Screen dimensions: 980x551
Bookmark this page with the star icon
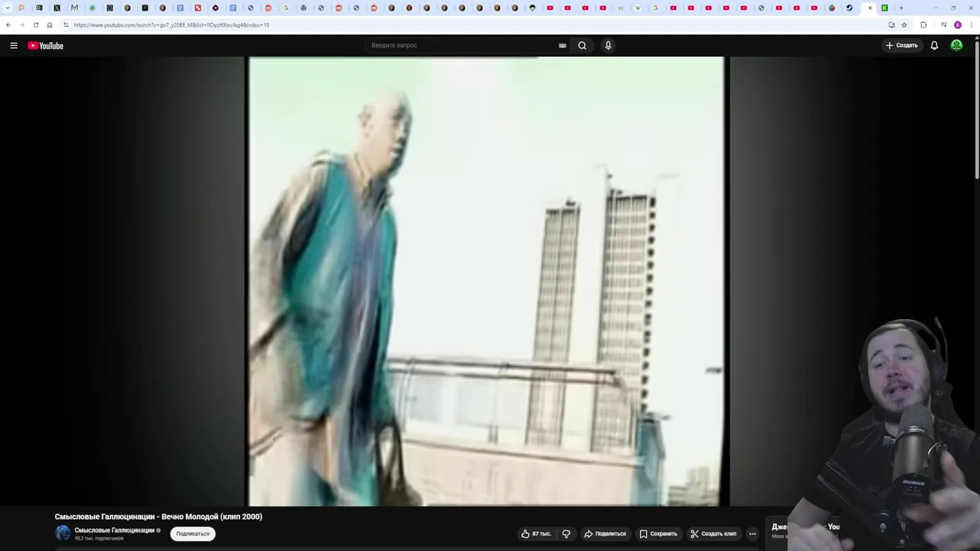[904, 24]
